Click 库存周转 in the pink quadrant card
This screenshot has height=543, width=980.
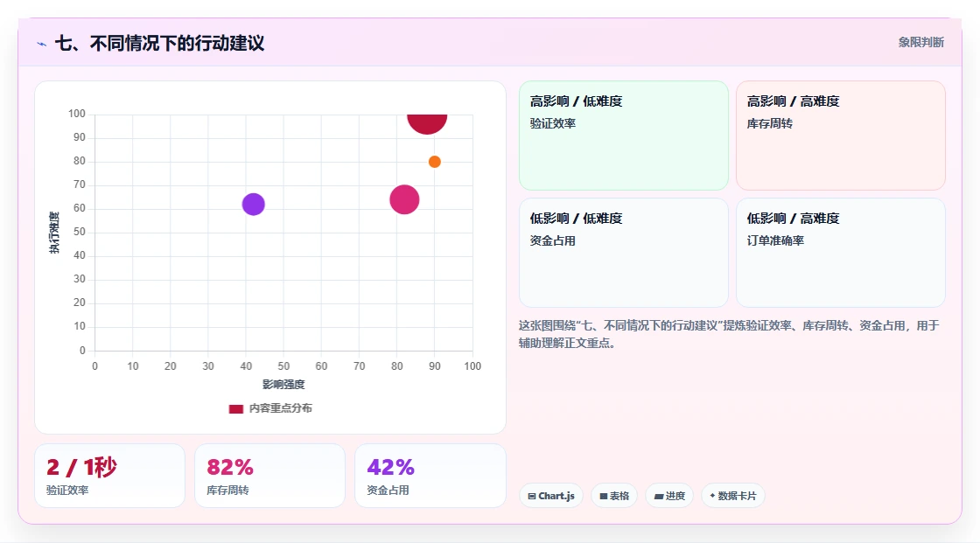coord(769,123)
